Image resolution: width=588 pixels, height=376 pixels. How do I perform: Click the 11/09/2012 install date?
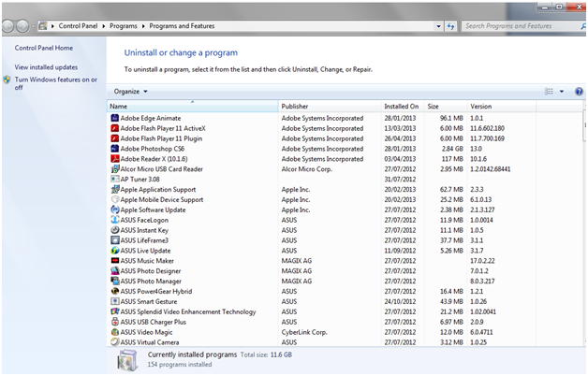point(400,251)
